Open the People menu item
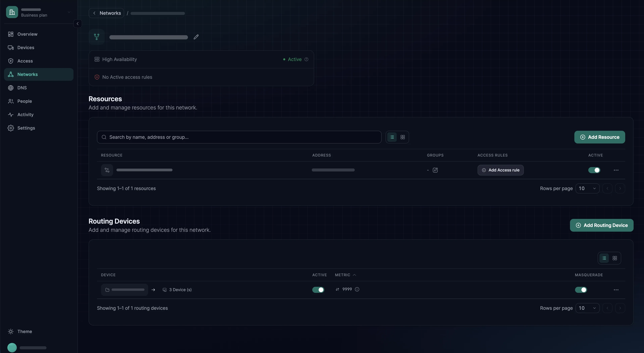The image size is (644, 353). click(x=39, y=101)
